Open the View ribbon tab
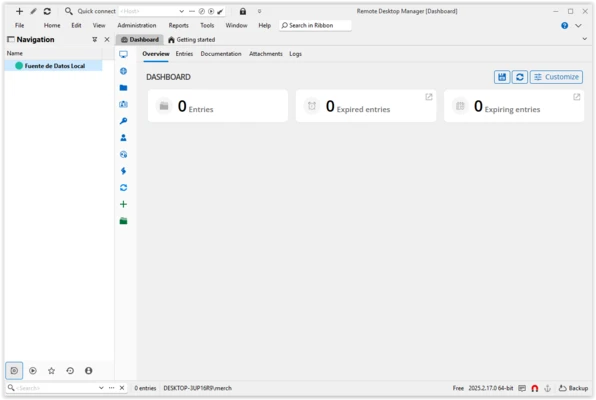596x400 pixels. point(99,25)
